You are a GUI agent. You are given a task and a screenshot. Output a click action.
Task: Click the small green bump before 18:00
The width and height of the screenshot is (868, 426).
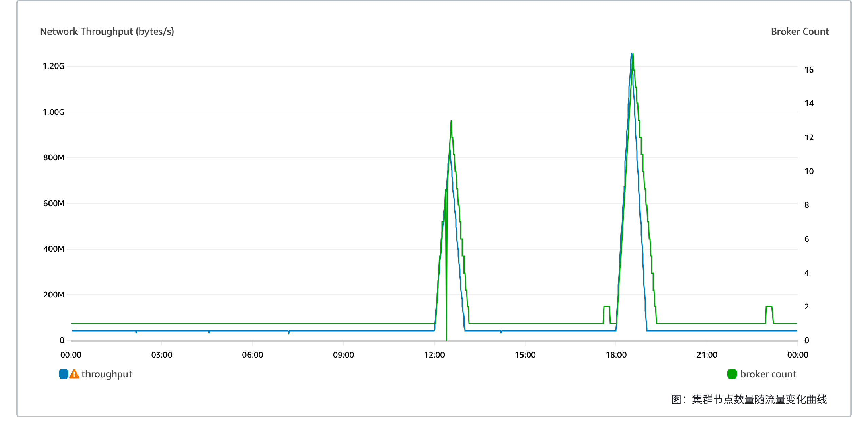[607, 307]
